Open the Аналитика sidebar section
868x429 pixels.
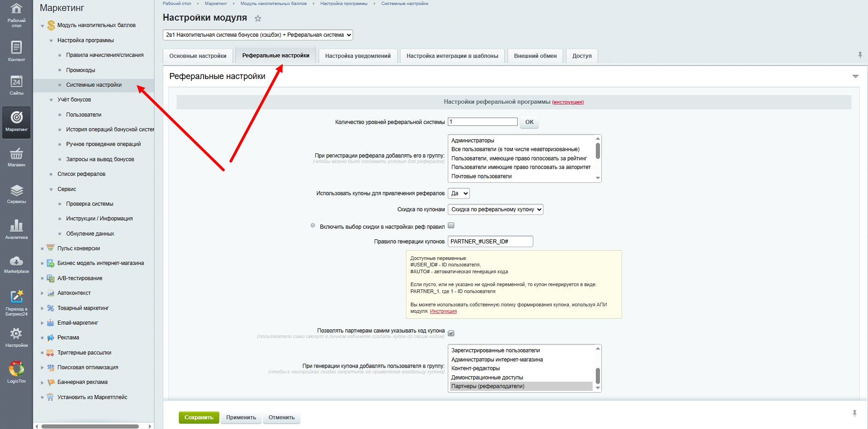pyautogui.click(x=16, y=229)
